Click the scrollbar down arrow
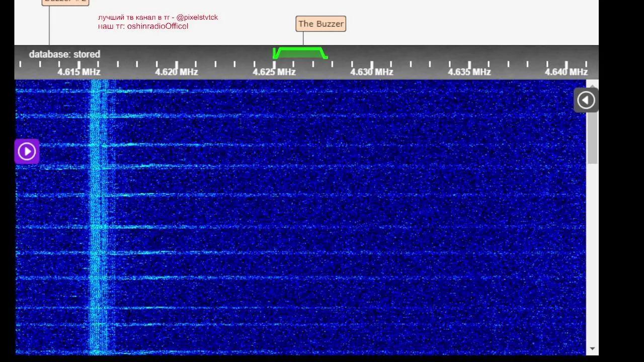 [x=592, y=348]
